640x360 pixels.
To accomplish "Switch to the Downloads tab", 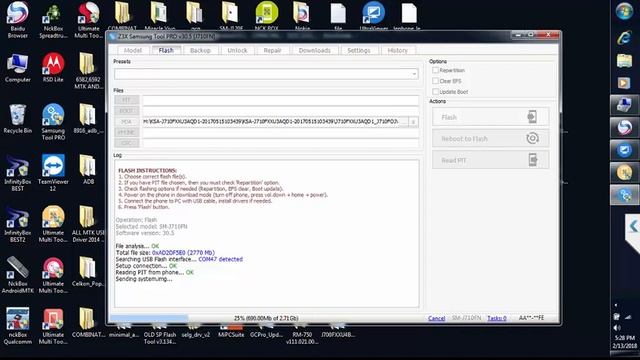I will pyautogui.click(x=314, y=50).
